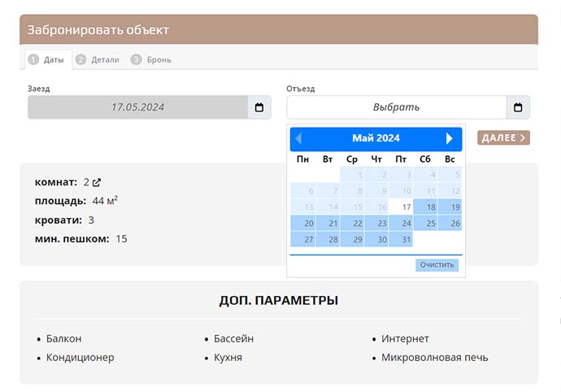Choose May 25 in the calendar
The width and height of the screenshot is (561, 392).
(x=425, y=223)
